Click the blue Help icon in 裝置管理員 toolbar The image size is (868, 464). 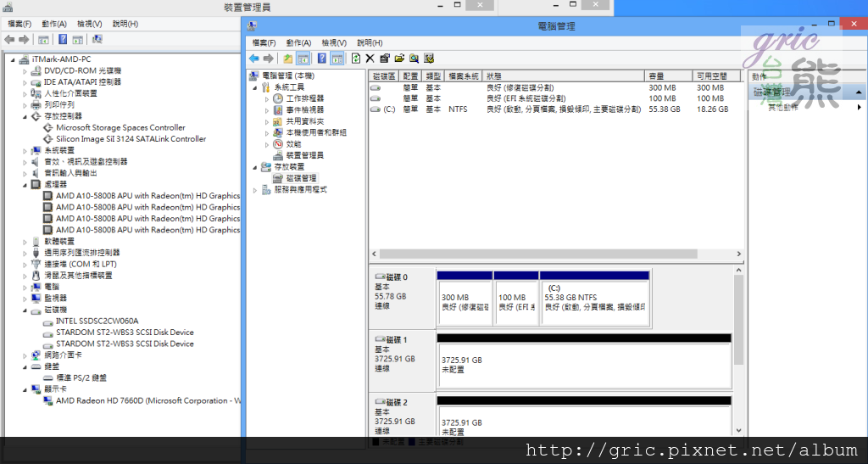click(x=63, y=39)
